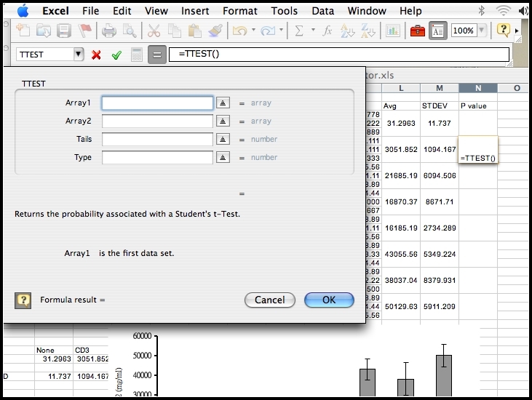
Task: Open the Tools menu
Action: 284,11
